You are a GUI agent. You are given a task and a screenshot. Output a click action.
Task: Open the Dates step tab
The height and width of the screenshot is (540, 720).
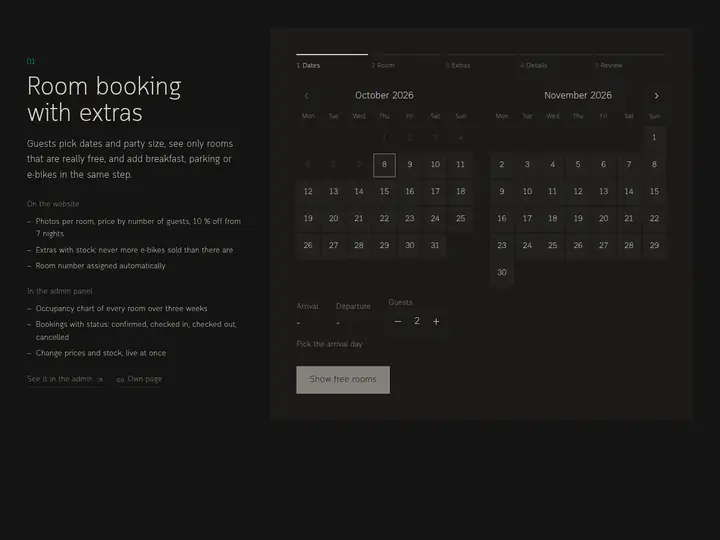pos(332,62)
